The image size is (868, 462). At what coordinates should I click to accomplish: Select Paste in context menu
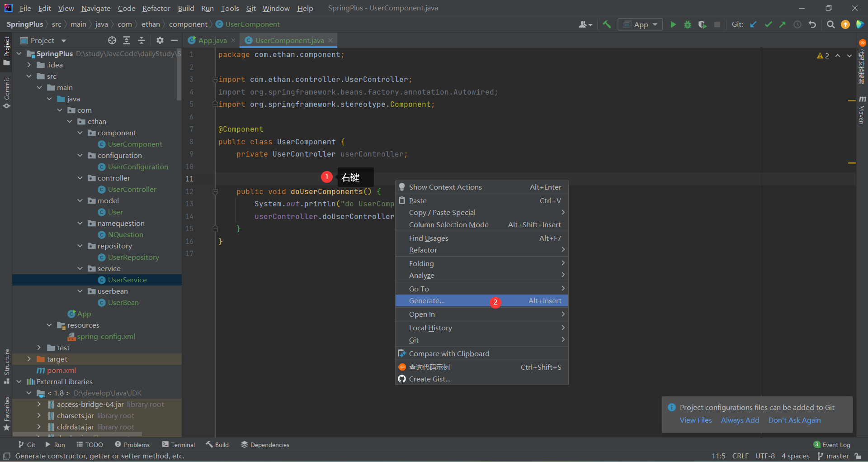(481, 200)
